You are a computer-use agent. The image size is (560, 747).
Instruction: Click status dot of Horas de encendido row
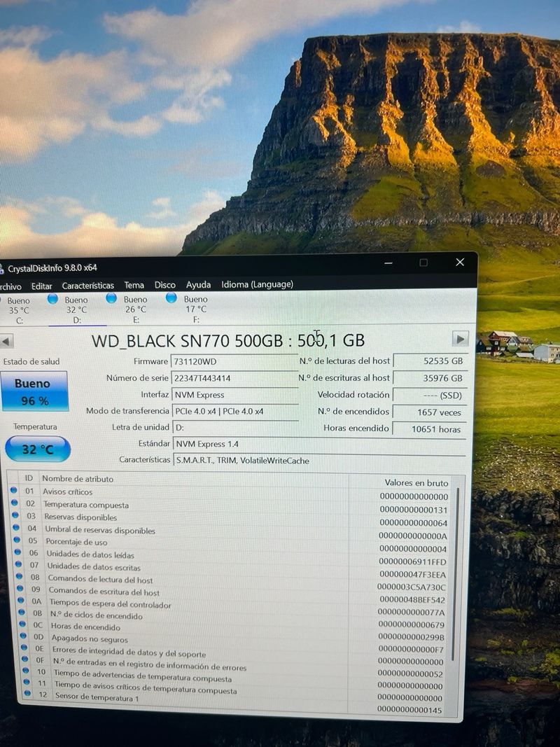tap(22, 624)
